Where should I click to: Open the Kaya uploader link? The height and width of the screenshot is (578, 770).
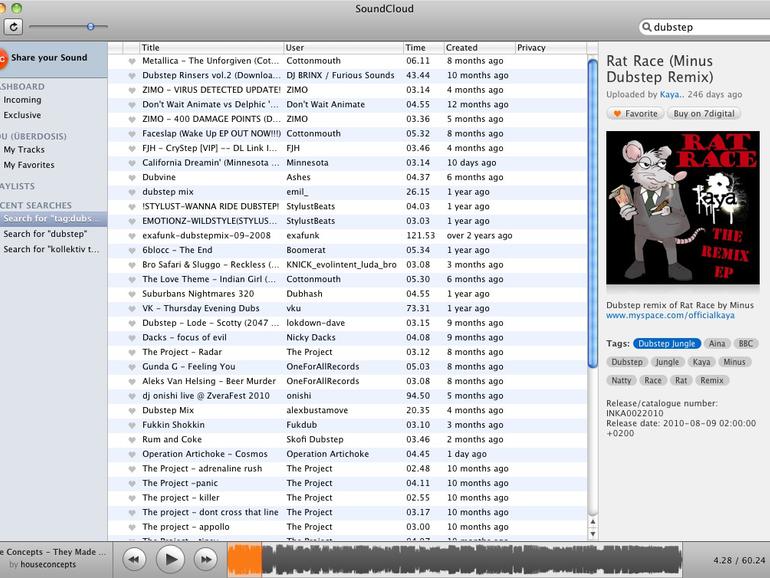coord(671,94)
